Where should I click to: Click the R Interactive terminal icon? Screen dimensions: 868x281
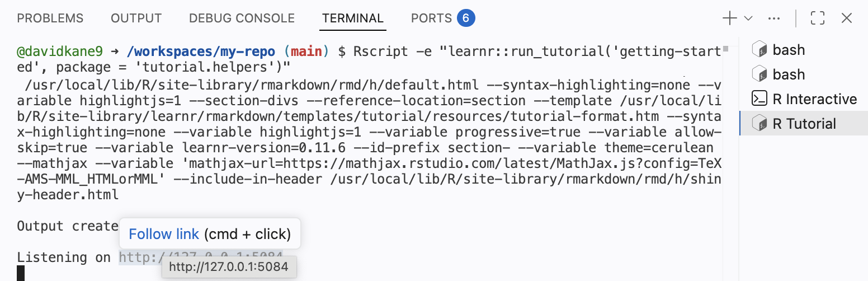click(x=759, y=99)
